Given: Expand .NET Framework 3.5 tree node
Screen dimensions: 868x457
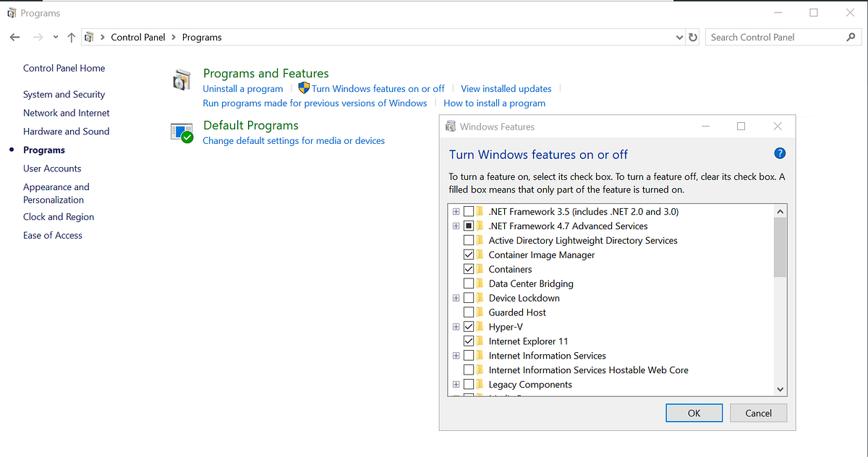Looking at the screenshot, I should (x=456, y=211).
